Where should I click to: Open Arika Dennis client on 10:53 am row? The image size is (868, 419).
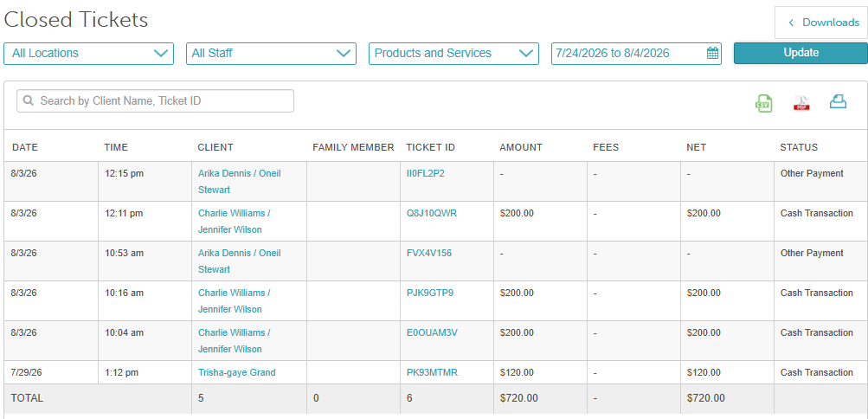pos(239,261)
